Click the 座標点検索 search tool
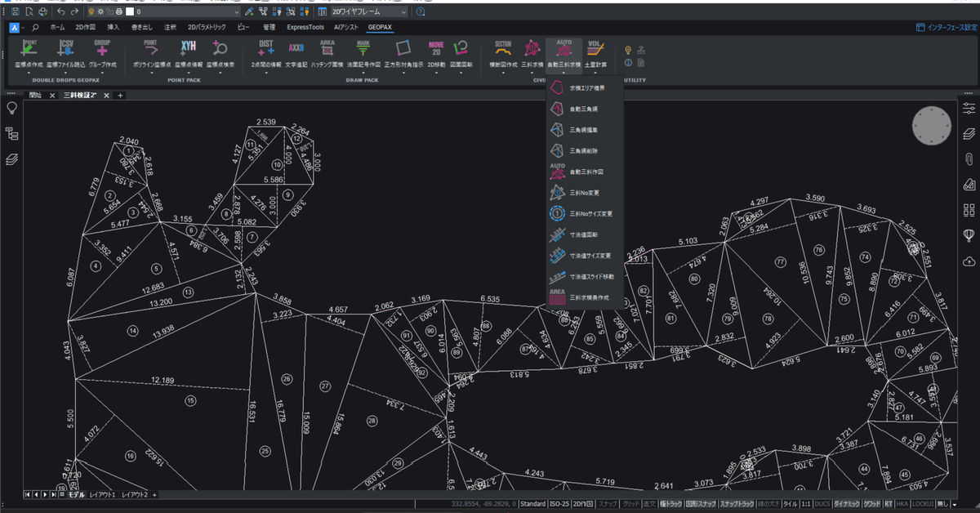 [x=221, y=52]
